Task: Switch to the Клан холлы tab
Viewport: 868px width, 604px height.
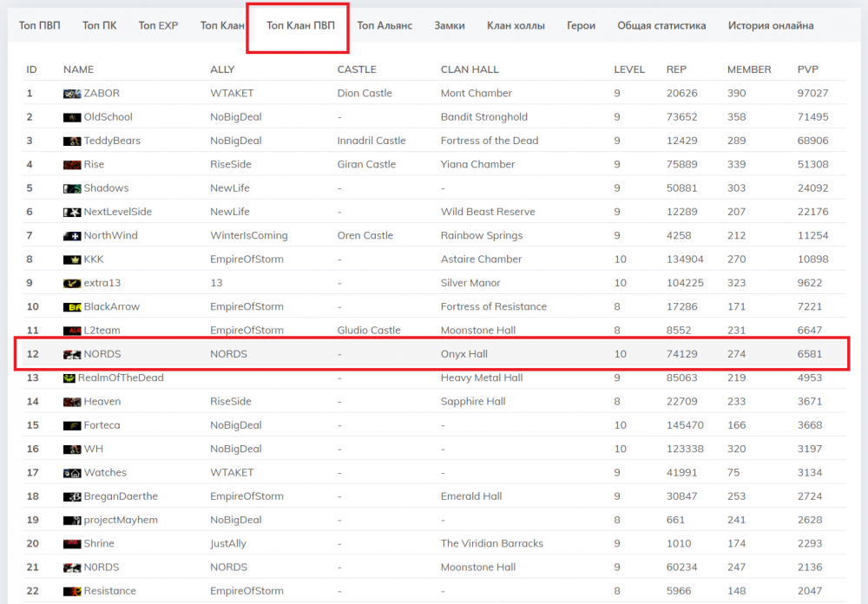Action: coord(516,25)
